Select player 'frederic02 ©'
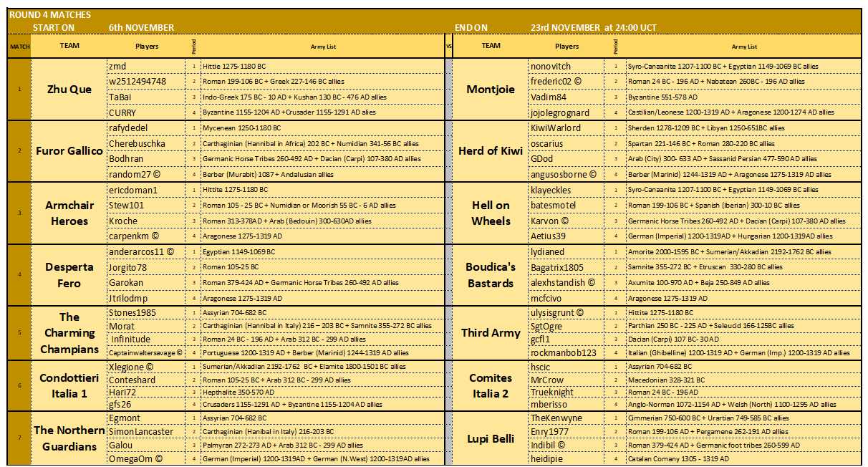The height and width of the screenshot is (467, 868). (556, 82)
